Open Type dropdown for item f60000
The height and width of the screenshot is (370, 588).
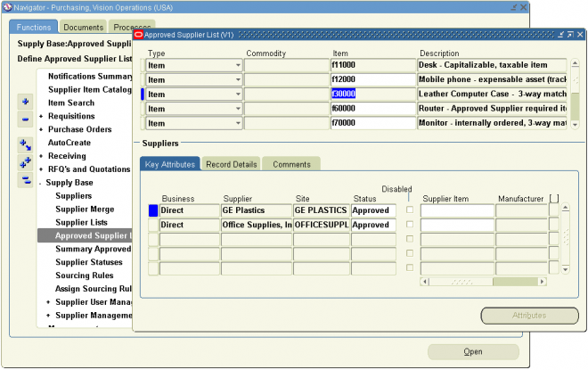pos(238,109)
